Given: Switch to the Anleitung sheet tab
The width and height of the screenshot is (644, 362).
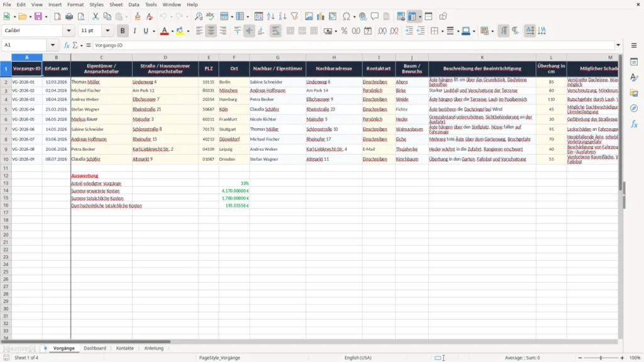Looking at the screenshot, I should click(x=153, y=348).
